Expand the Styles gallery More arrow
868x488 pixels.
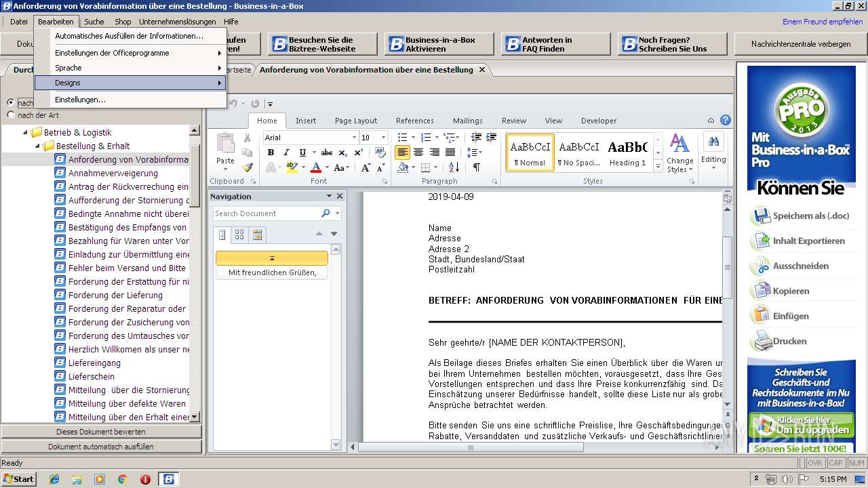(x=658, y=167)
